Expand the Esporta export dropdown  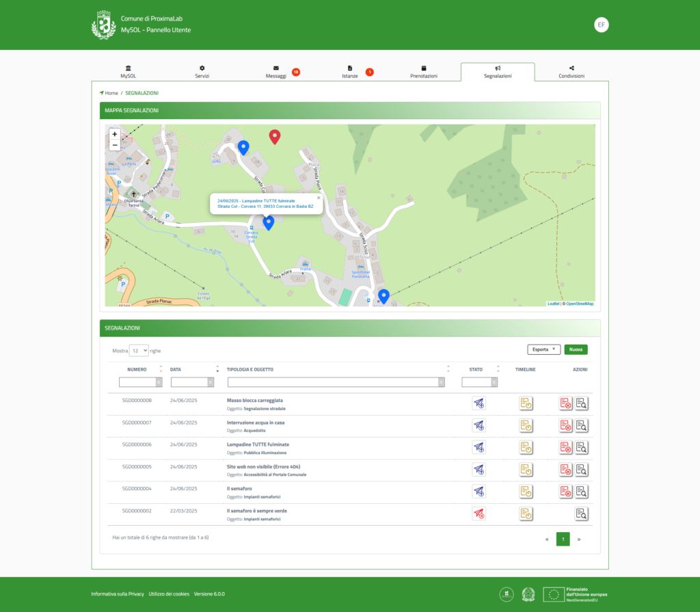click(544, 349)
